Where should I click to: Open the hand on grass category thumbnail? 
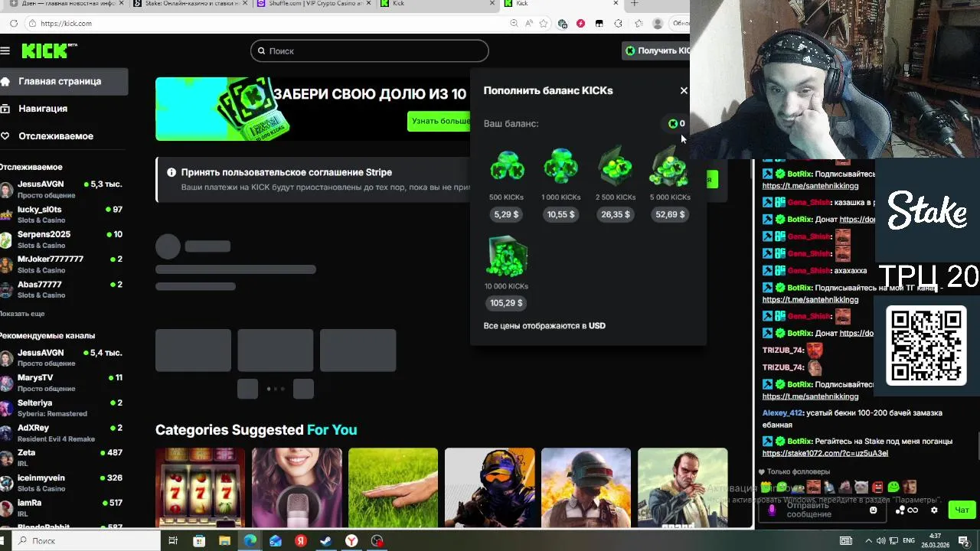tap(393, 487)
